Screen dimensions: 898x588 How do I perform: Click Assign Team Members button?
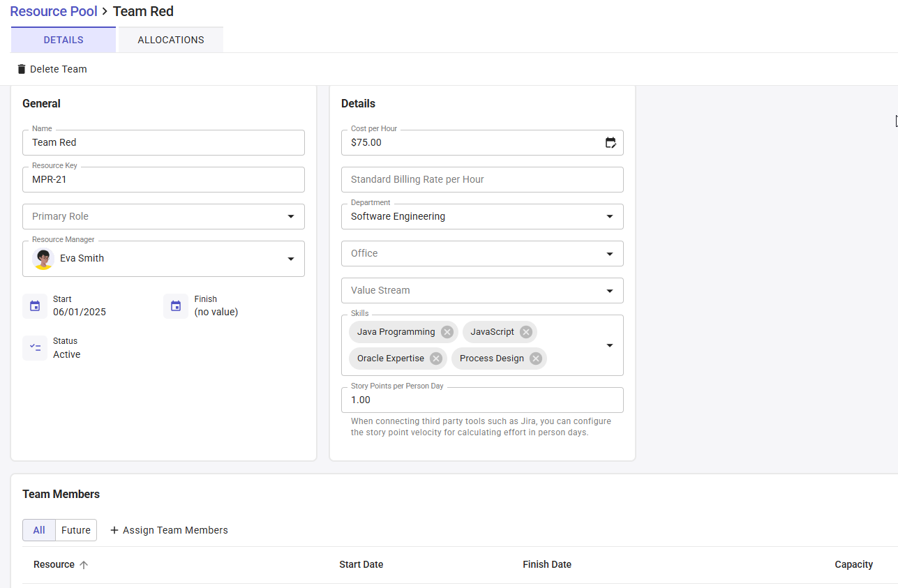[x=169, y=530]
